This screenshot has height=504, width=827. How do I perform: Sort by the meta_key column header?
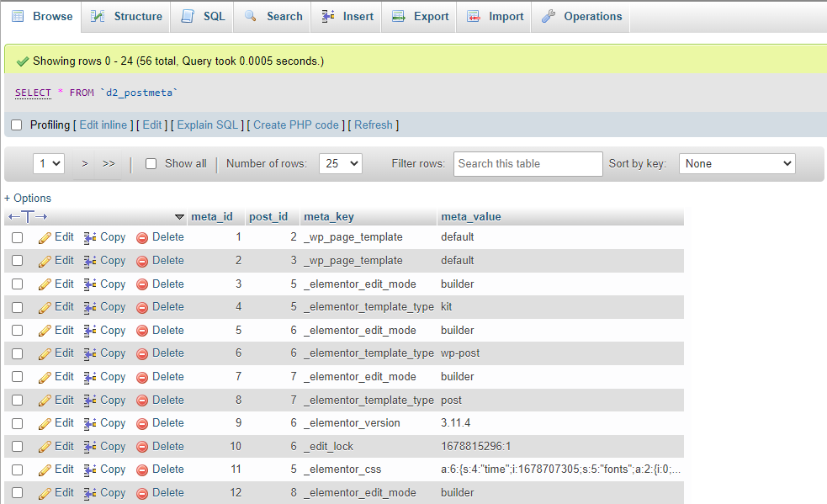[x=329, y=217]
